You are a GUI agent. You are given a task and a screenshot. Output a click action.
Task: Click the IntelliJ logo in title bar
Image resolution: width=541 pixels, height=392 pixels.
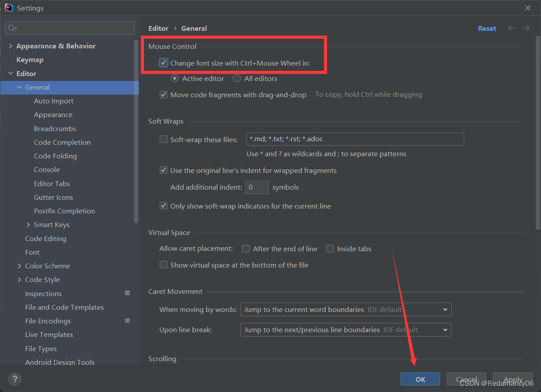(x=9, y=8)
